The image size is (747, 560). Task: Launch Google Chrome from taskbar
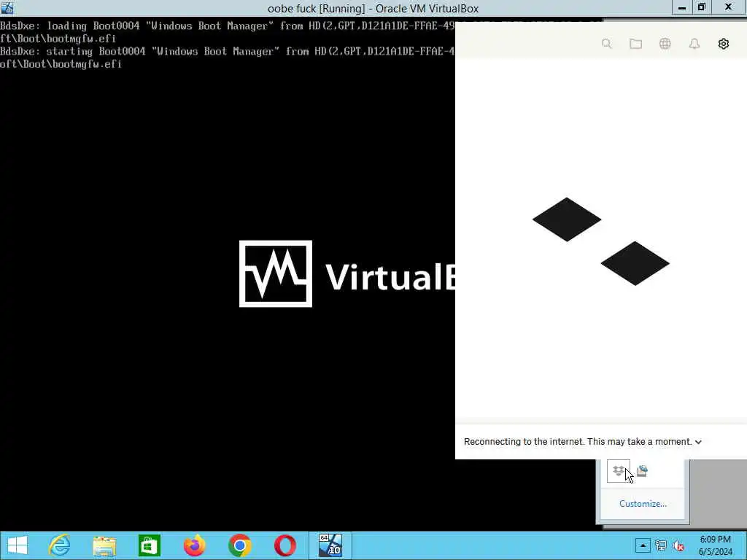click(x=239, y=545)
